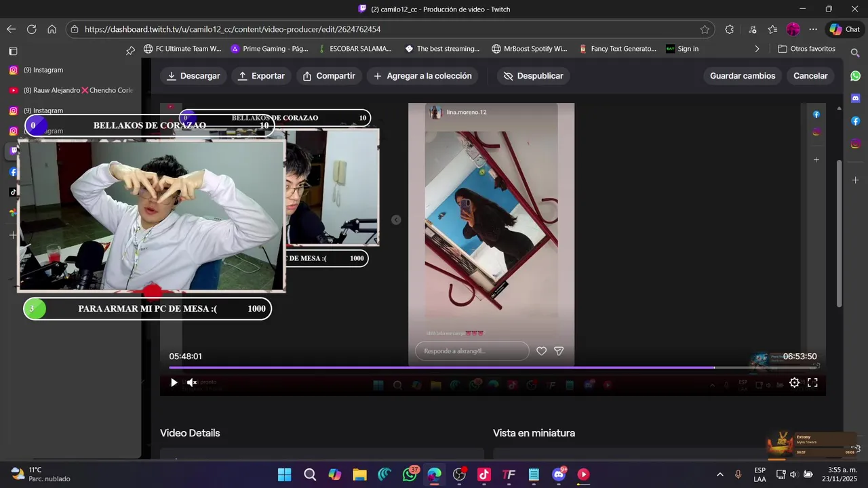This screenshot has height=488, width=868.
Task: Open the browser home page icon
Action: click(52, 29)
